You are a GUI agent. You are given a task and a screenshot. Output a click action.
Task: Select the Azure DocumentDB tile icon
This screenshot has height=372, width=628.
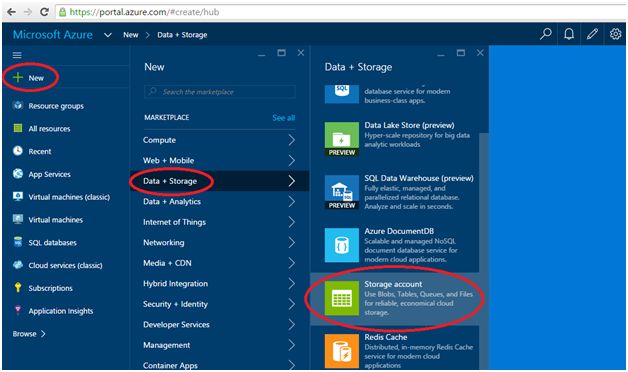(342, 245)
